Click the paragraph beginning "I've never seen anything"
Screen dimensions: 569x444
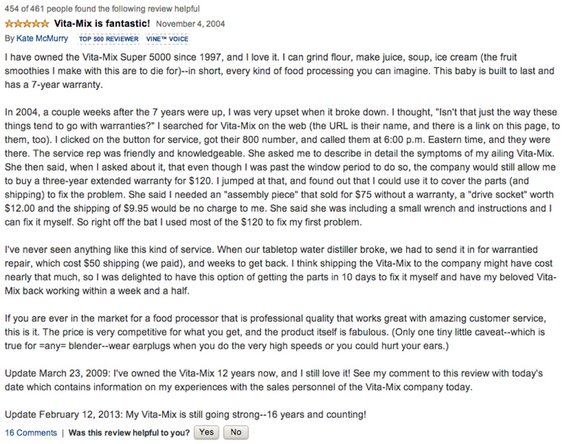point(279,270)
